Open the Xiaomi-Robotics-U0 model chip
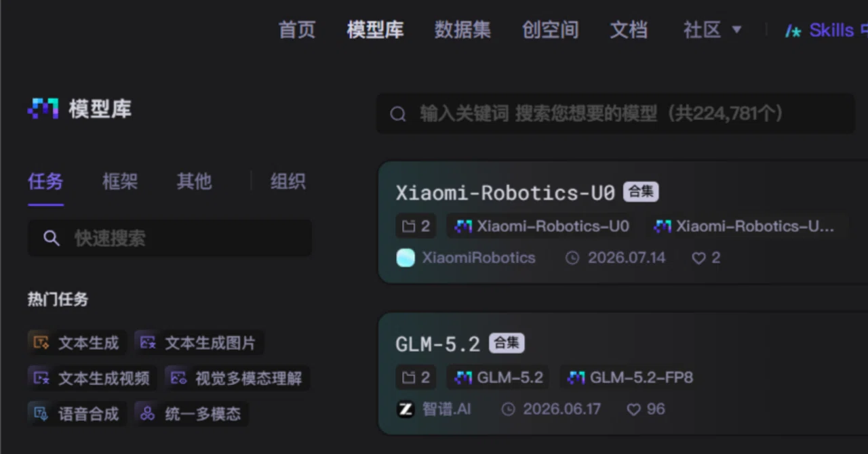 (x=542, y=226)
